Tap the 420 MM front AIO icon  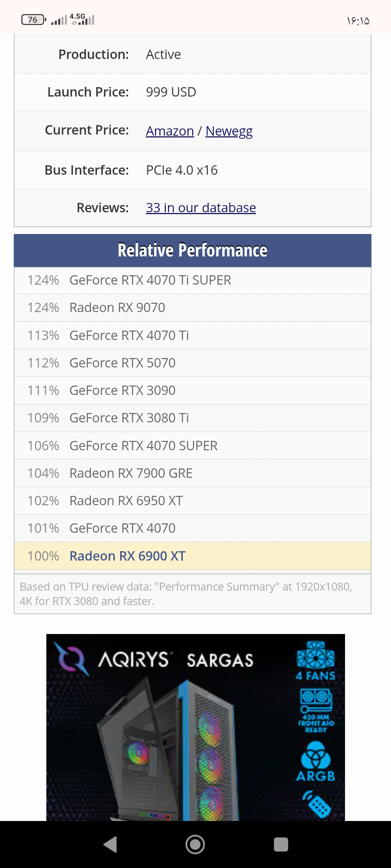pyautogui.click(x=316, y=710)
